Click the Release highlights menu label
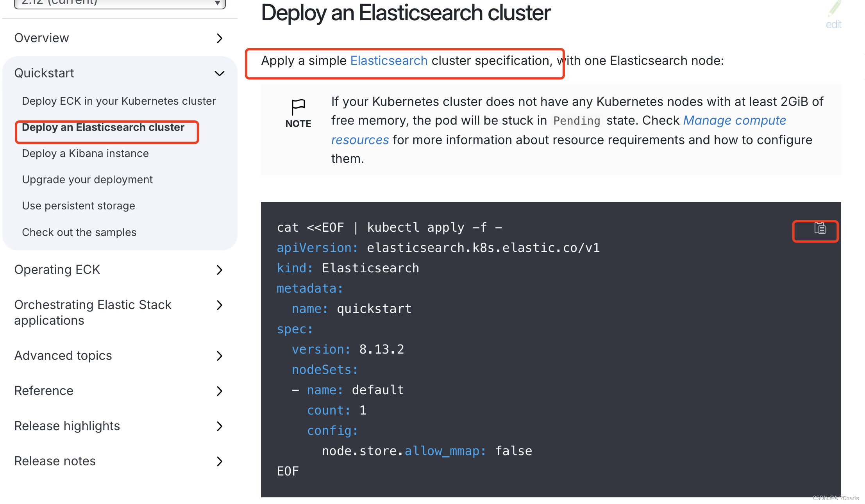Viewport: 865px width, 504px height. [67, 426]
